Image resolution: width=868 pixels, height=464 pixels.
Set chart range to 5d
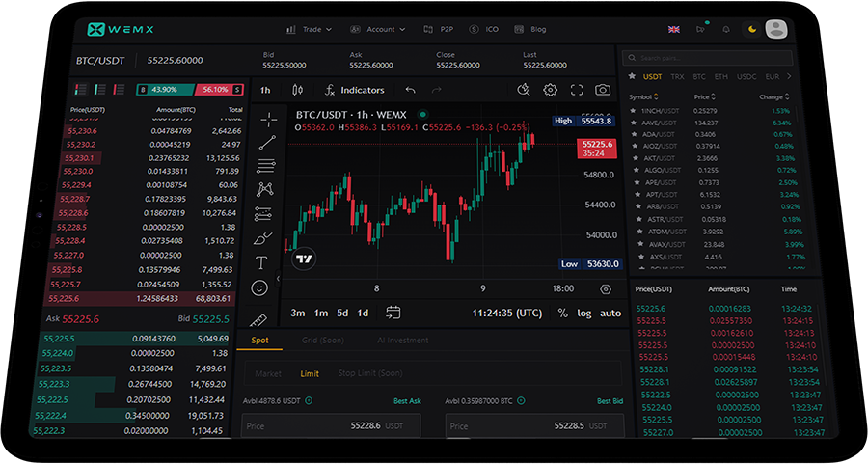[x=342, y=313]
